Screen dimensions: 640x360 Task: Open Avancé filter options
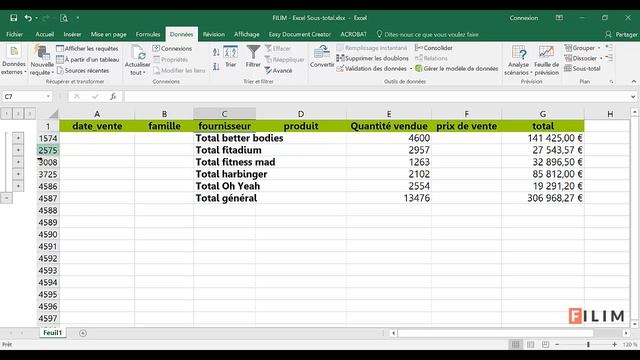click(278, 70)
